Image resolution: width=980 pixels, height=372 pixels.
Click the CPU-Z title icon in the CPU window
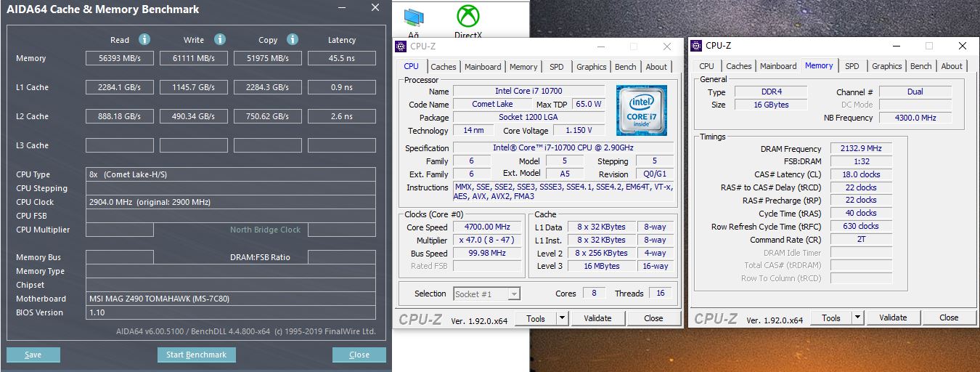[401, 46]
